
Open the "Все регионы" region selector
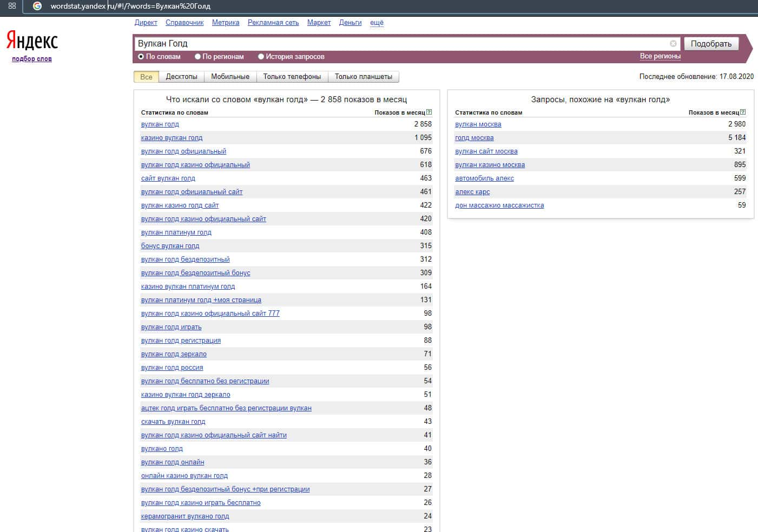point(660,56)
